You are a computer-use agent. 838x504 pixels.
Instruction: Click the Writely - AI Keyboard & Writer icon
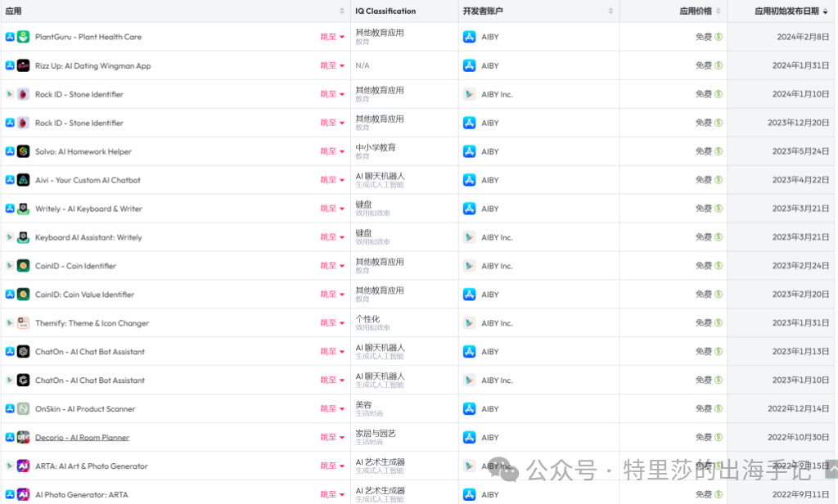(x=23, y=209)
